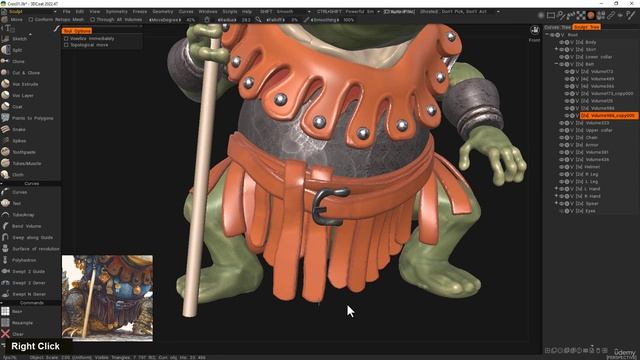Open the Tool Options tab
Image resolution: width=640 pixels, height=360 pixels.
coord(77,31)
